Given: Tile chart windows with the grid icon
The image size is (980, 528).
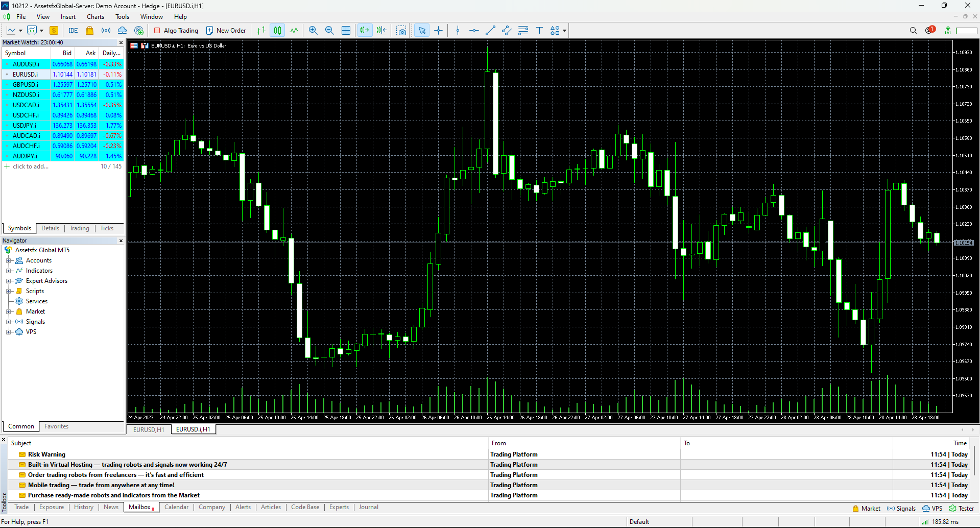Looking at the screenshot, I should [x=346, y=31].
